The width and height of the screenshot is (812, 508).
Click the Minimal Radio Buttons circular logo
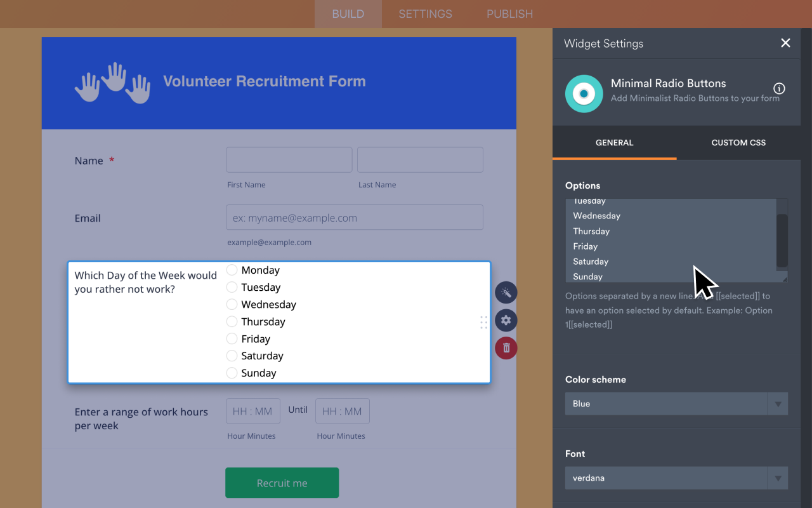tap(584, 93)
